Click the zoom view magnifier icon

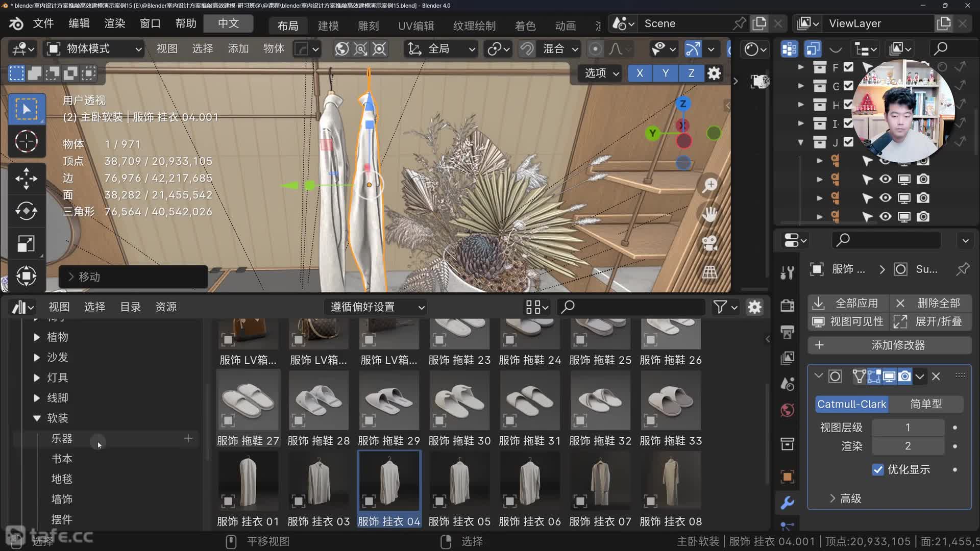click(x=709, y=185)
